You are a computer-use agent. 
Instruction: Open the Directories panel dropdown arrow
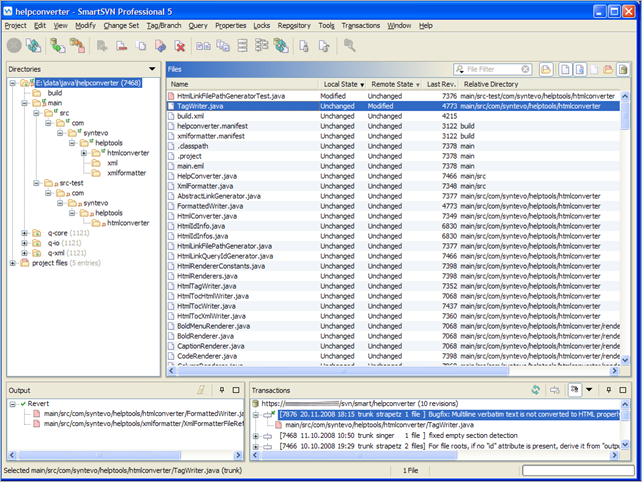pos(151,69)
